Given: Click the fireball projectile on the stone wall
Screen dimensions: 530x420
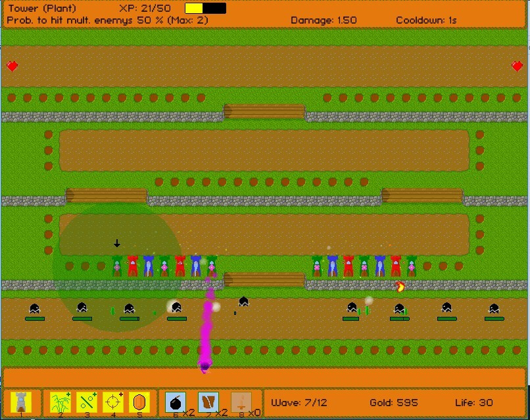Looking at the screenshot, I should tap(400, 287).
